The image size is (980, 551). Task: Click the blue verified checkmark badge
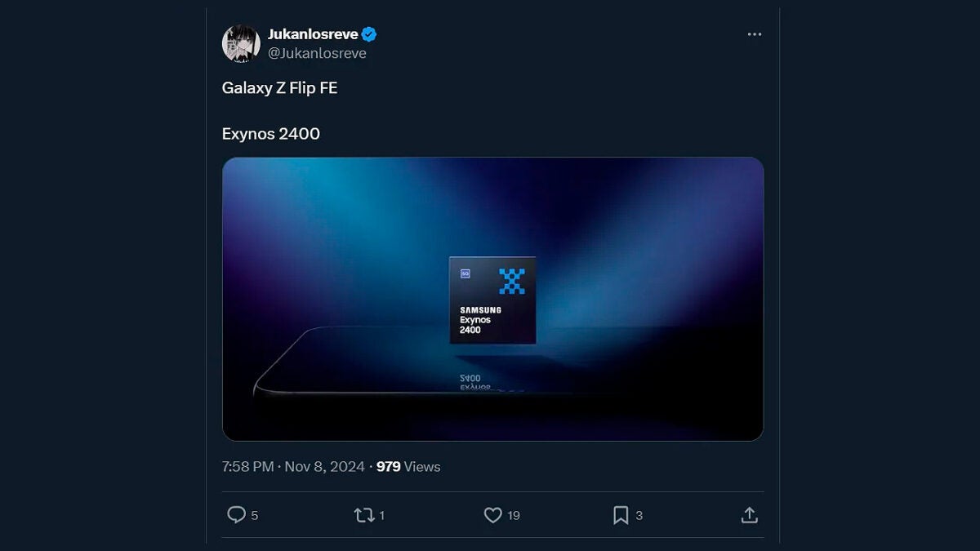369,34
